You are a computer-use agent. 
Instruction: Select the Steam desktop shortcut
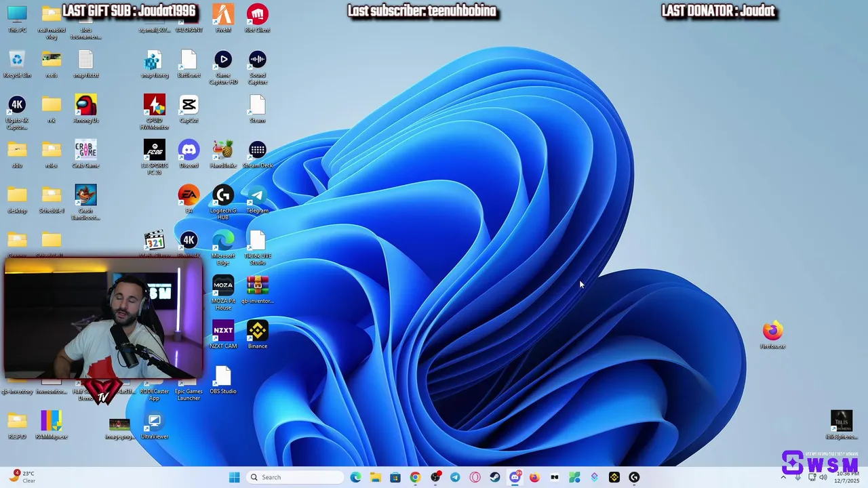point(257,109)
